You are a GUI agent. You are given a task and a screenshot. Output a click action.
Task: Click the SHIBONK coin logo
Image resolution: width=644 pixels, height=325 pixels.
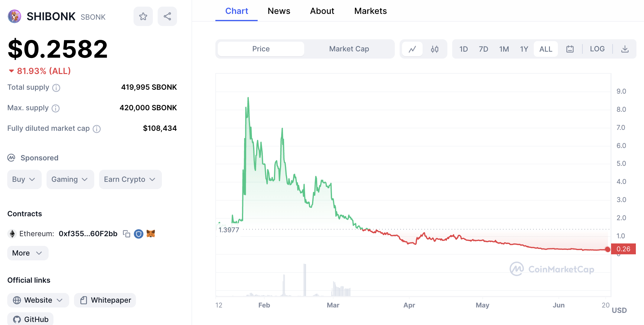click(14, 16)
